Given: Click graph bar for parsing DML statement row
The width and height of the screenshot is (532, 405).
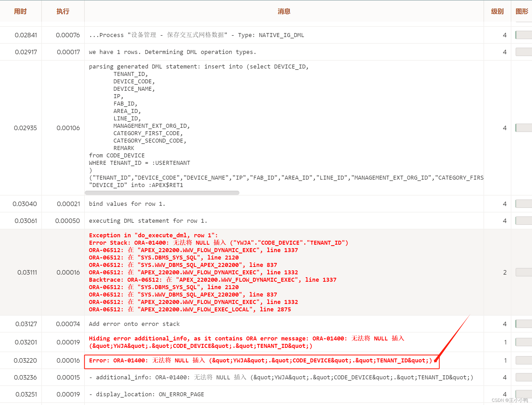Looking at the screenshot, I should tap(524, 128).
